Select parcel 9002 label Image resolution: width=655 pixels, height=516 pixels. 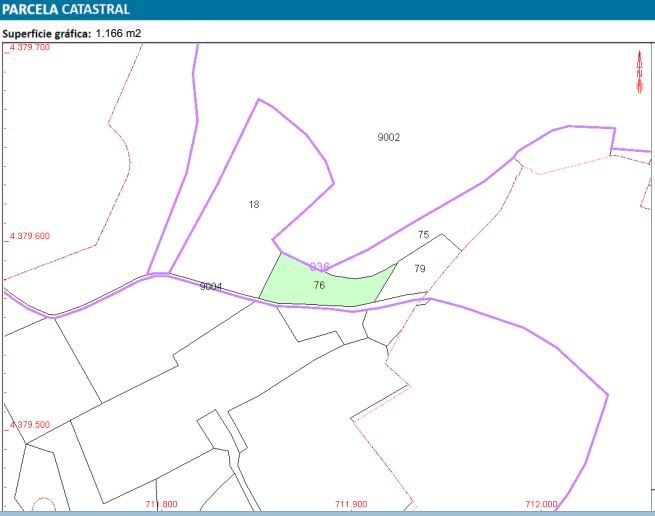389,138
